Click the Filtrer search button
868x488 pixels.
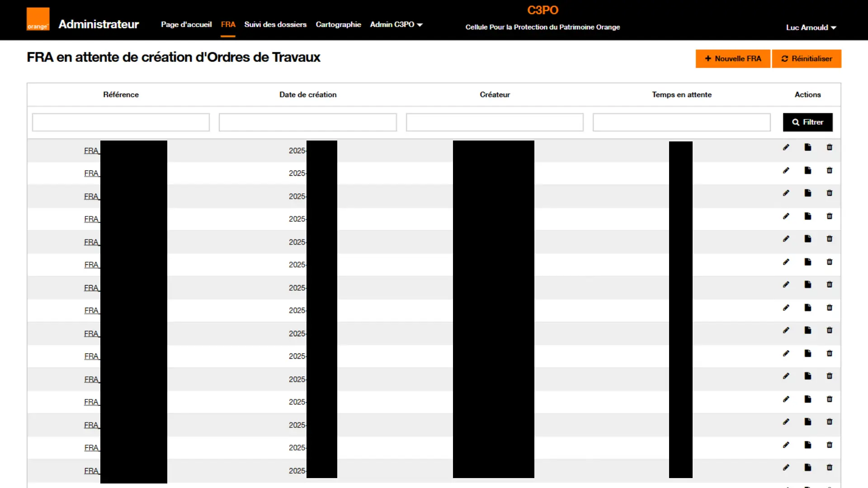pos(807,122)
